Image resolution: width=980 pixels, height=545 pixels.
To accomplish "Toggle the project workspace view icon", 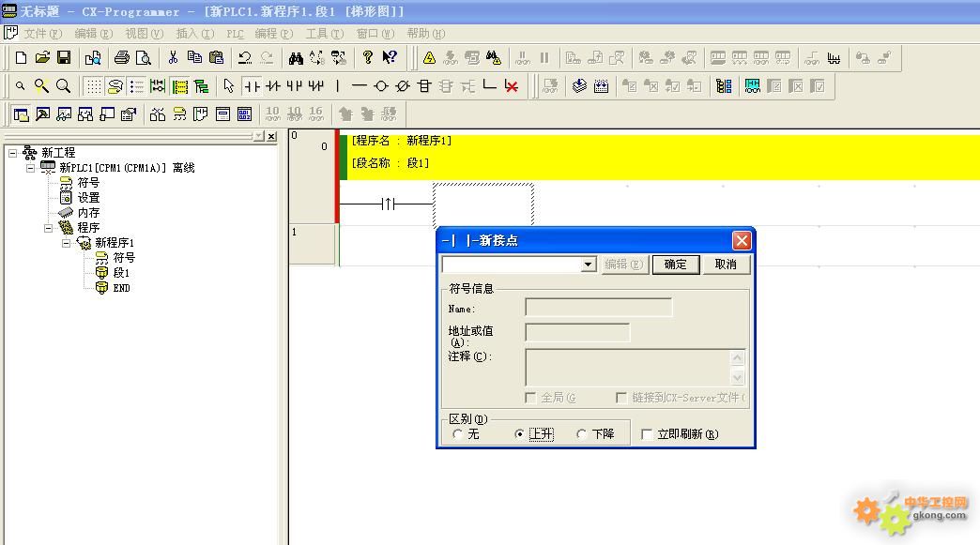I will pyautogui.click(x=21, y=114).
